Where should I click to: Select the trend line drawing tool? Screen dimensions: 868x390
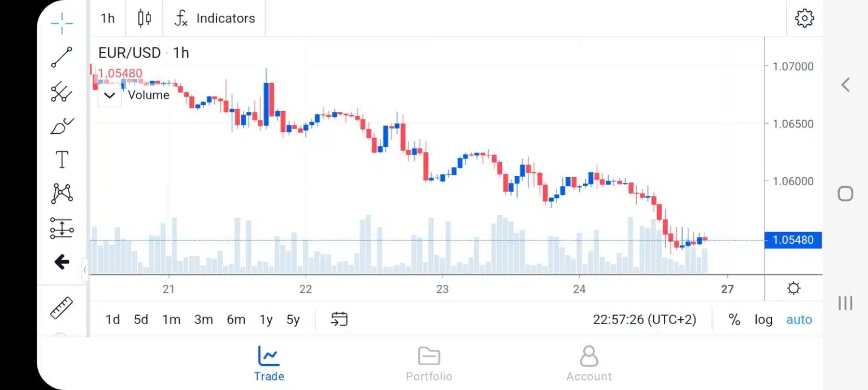[x=62, y=58]
